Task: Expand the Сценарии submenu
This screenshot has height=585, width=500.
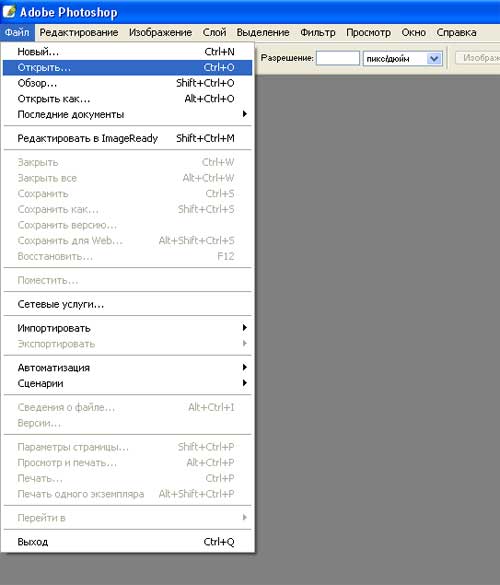Action: pos(127,384)
